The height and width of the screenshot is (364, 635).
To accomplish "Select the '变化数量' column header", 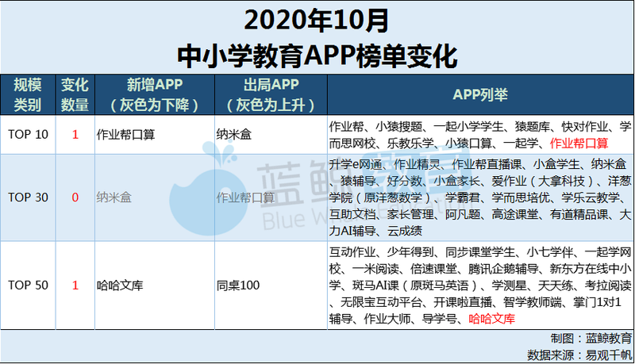I will tap(75, 94).
